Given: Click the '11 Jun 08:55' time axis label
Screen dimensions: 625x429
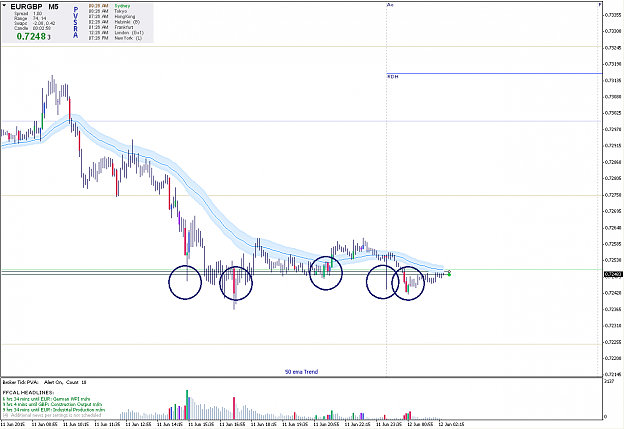Looking at the screenshot, I should [45, 424].
